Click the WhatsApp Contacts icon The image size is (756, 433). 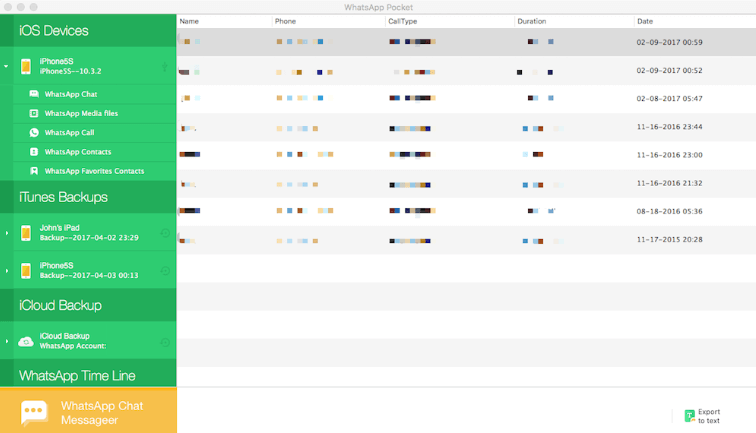click(34, 152)
